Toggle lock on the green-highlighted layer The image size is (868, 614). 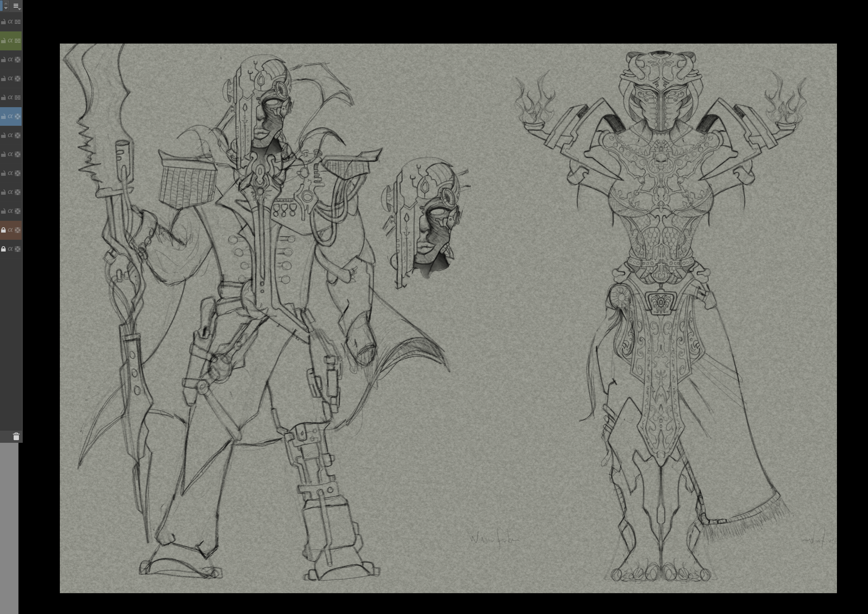[3, 41]
